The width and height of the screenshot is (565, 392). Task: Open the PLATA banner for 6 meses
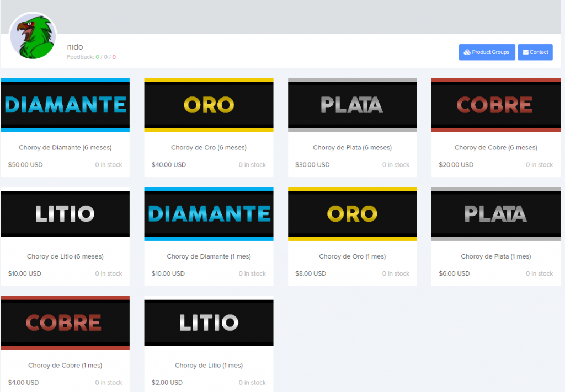352,105
